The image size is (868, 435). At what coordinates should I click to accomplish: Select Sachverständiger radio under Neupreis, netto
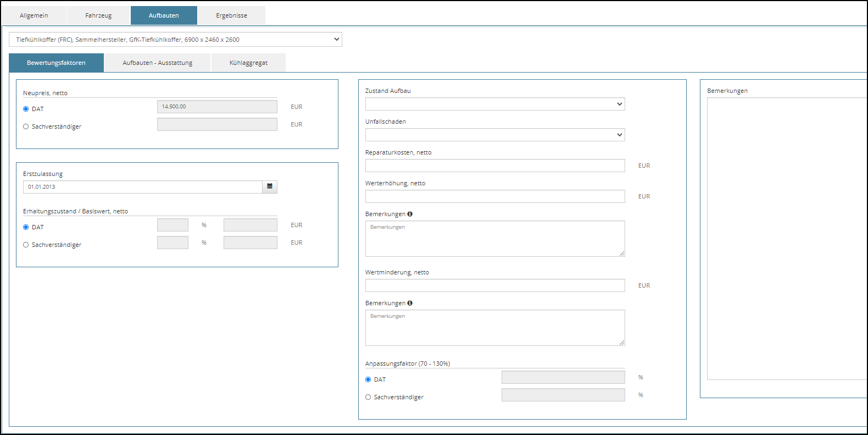[x=26, y=126]
